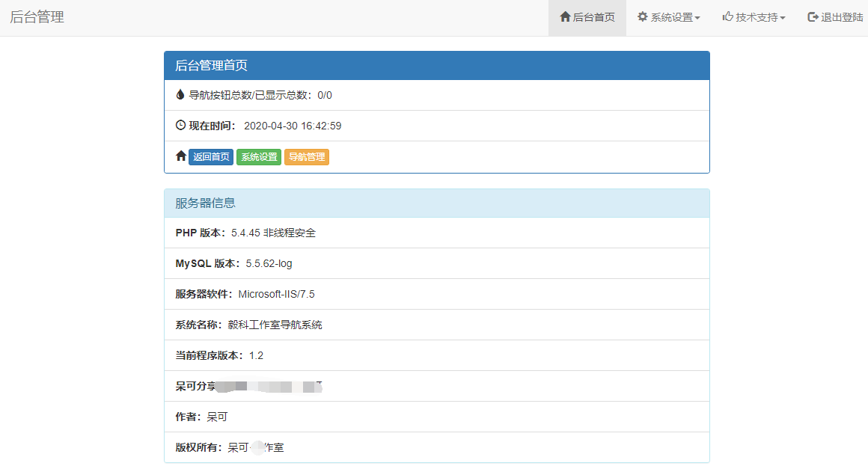Click the logout arrow icon beside 退出登陆
This screenshot has height=466, width=868.
[813, 17]
